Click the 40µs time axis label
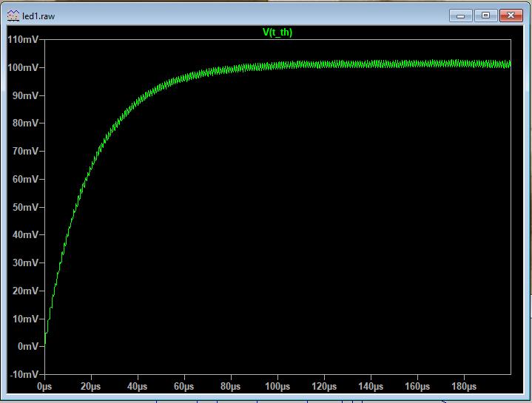Image resolution: width=532 pixels, height=403 pixels. point(137,387)
